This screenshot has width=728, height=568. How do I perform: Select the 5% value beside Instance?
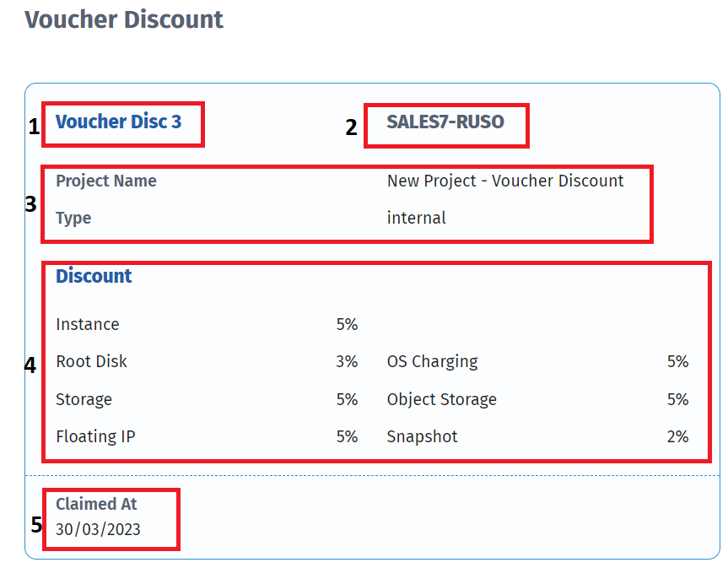[347, 324]
